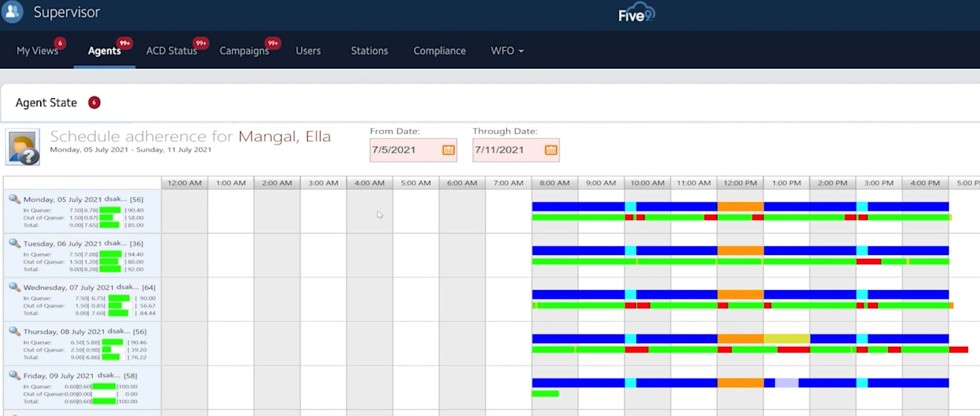
Task: Click the Five9 cloud logo icon
Action: pos(634,13)
